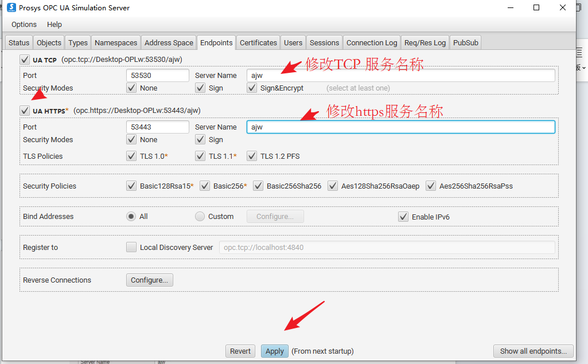Select the Custom bind addresses radio button
This screenshot has height=364, width=588.
tap(200, 216)
